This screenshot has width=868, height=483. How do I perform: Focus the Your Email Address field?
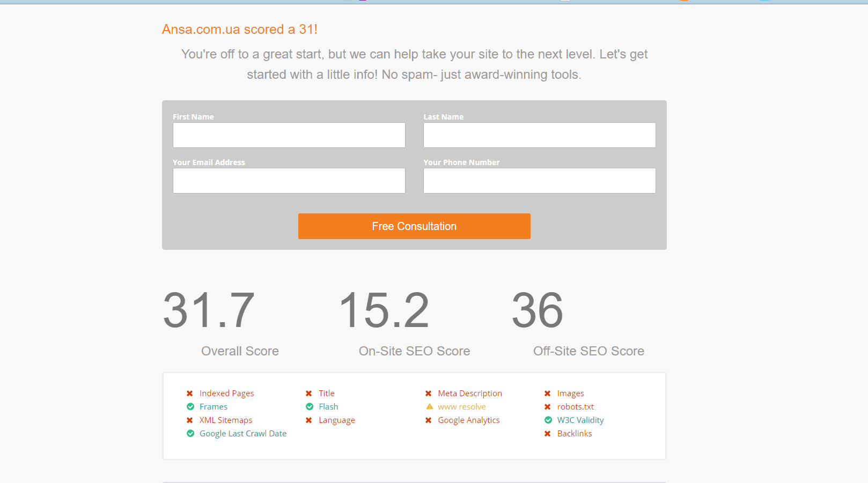click(x=289, y=181)
